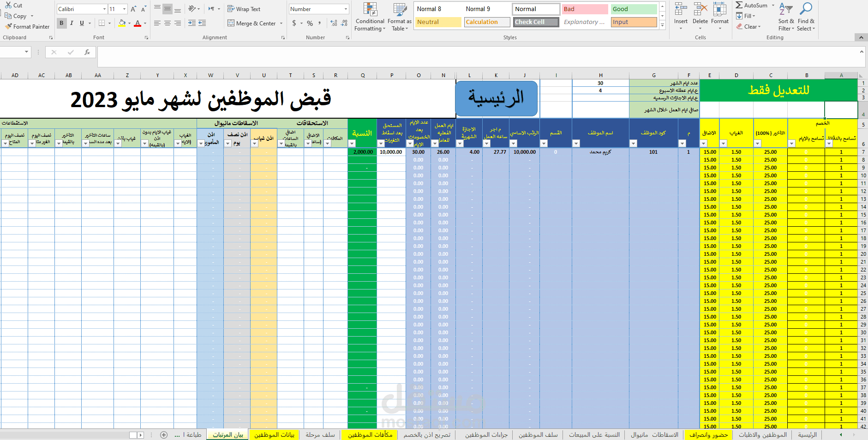Click the Find & Select icon
This screenshot has width=868, height=440.
pyautogui.click(x=806, y=17)
